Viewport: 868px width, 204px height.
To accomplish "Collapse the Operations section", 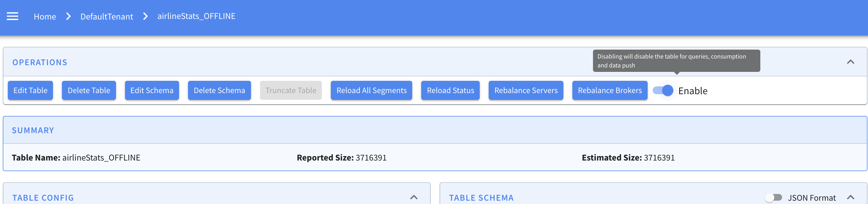I will [x=850, y=62].
